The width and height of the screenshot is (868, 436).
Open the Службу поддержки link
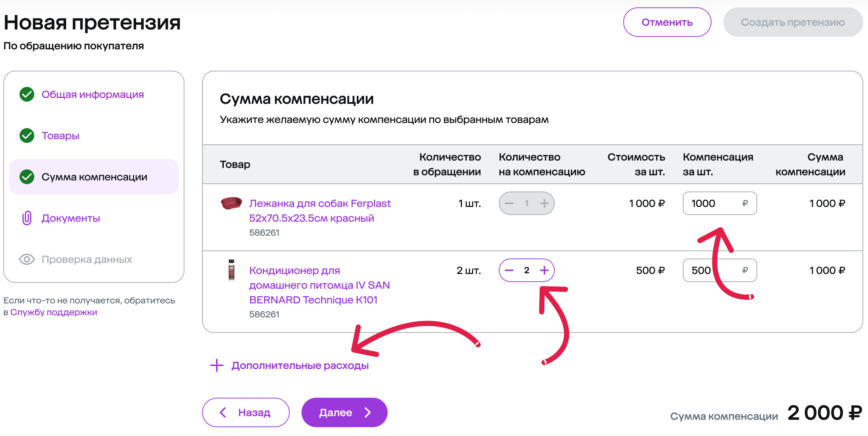pyautogui.click(x=54, y=312)
